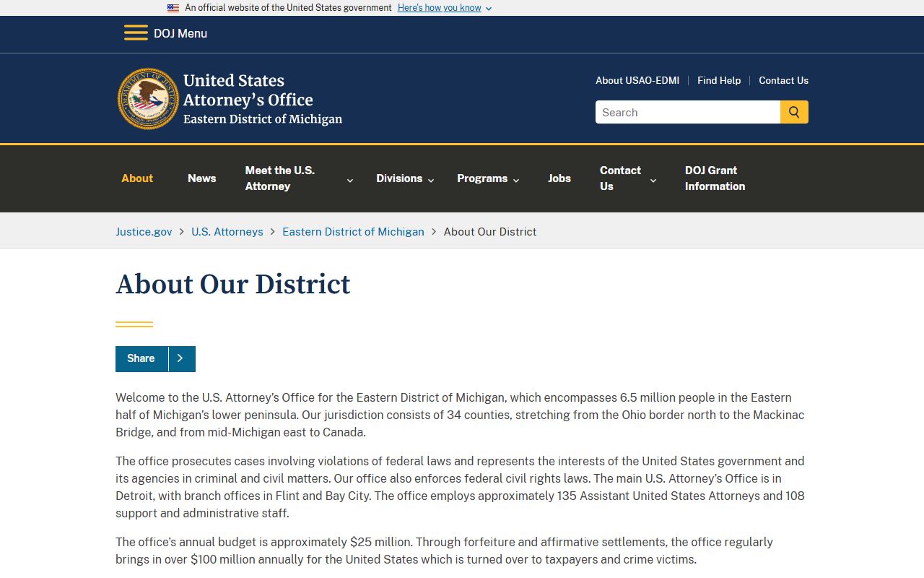Click the About USAO-EDMI link

pyautogui.click(x=637, y=80)
